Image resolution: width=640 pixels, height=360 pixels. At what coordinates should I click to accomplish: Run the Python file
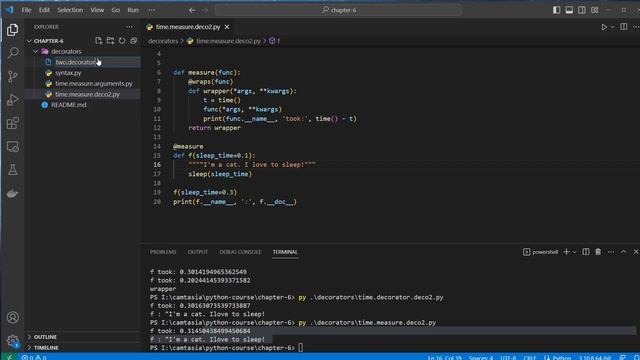[x=604, y=27]
